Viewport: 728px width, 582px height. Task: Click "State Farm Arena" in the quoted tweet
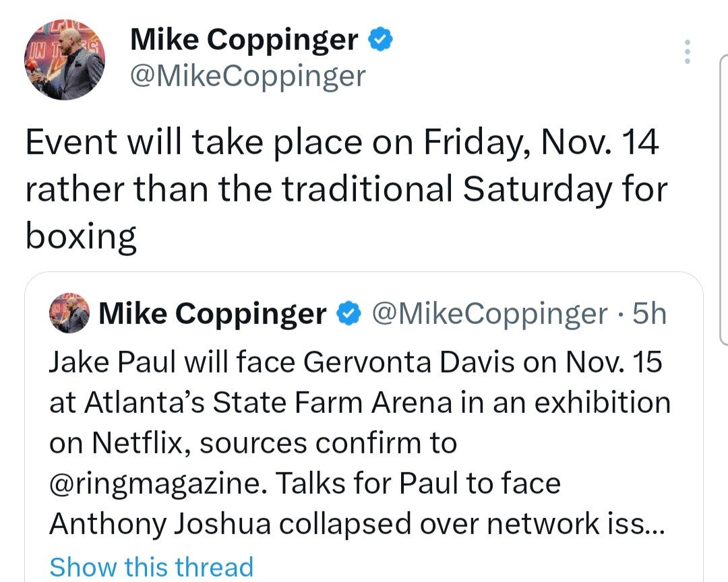click(332, 402)
